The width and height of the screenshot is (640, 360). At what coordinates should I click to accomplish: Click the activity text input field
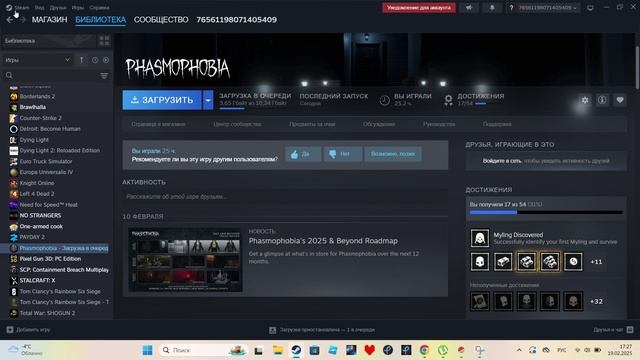click(285, 197)
